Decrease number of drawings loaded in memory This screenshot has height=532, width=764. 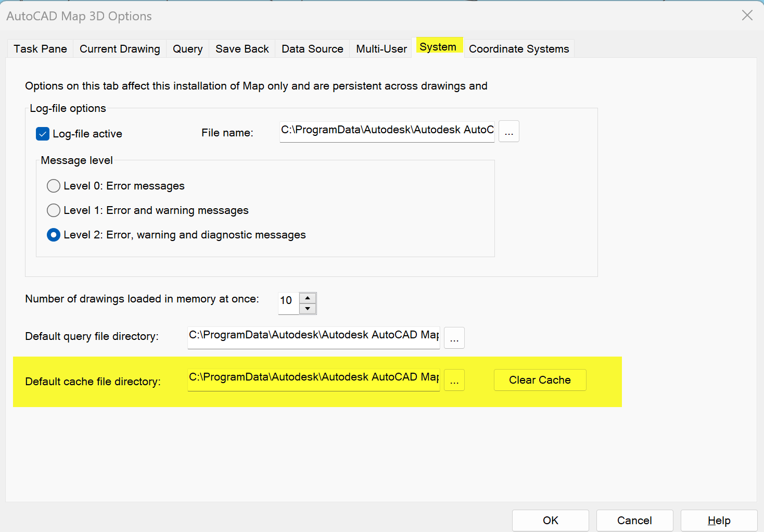click(x=308, y=309)
